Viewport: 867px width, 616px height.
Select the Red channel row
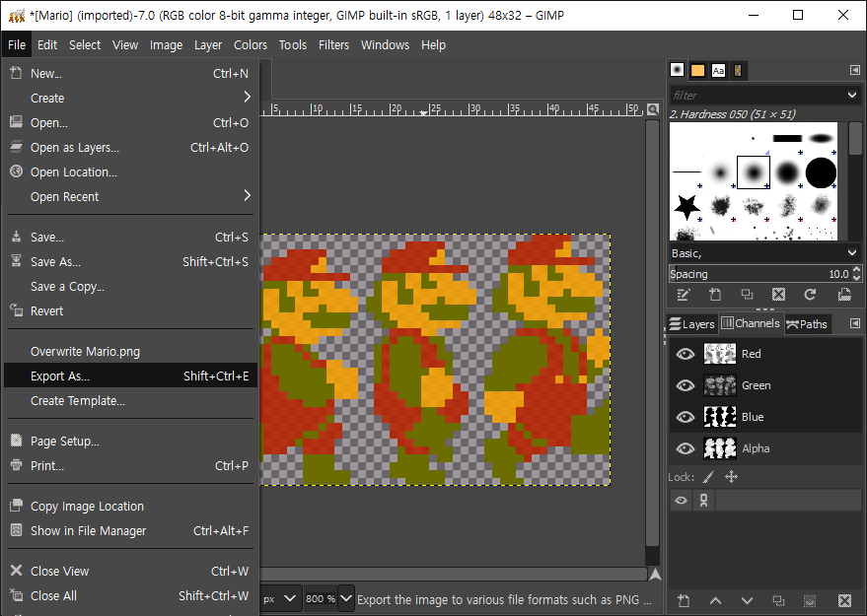tap(765, 354)
